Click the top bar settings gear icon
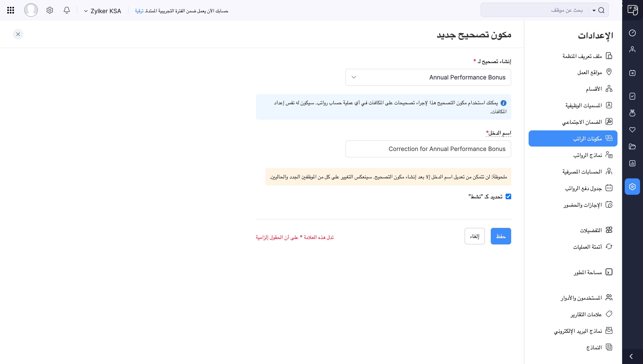 point(50,10)
